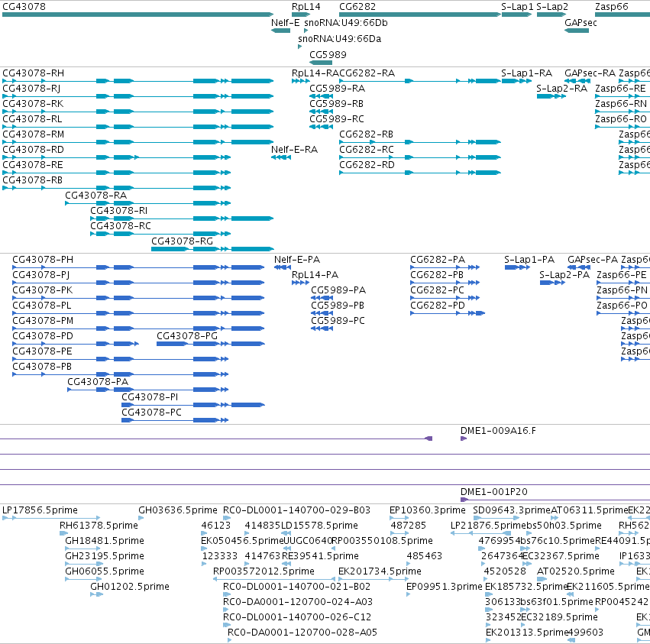
Task: Click the UUGC0640 feature label
Action: click(308, 541)
